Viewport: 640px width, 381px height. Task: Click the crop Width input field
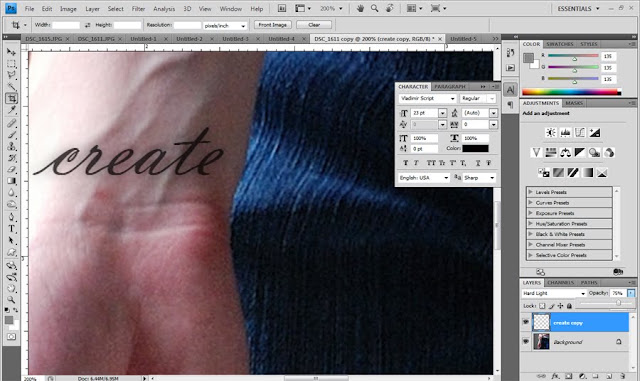pyautogui.click(x=66, y=25)
